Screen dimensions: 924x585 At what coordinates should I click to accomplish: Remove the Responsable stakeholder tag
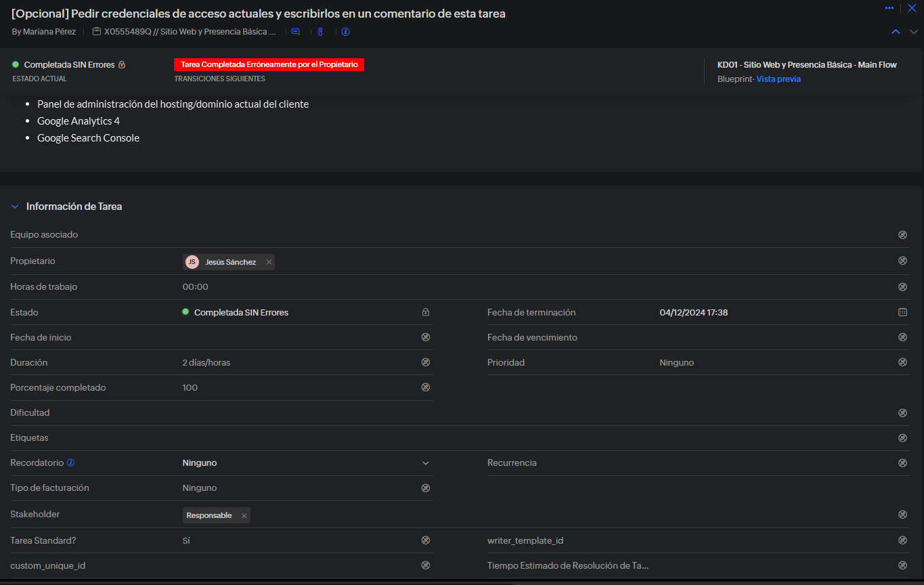(244, 516)
